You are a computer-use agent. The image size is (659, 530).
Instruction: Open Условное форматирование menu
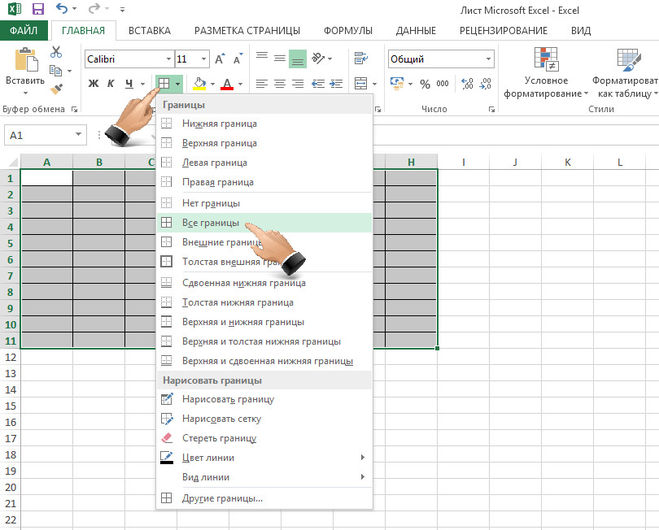coord(546,72)
